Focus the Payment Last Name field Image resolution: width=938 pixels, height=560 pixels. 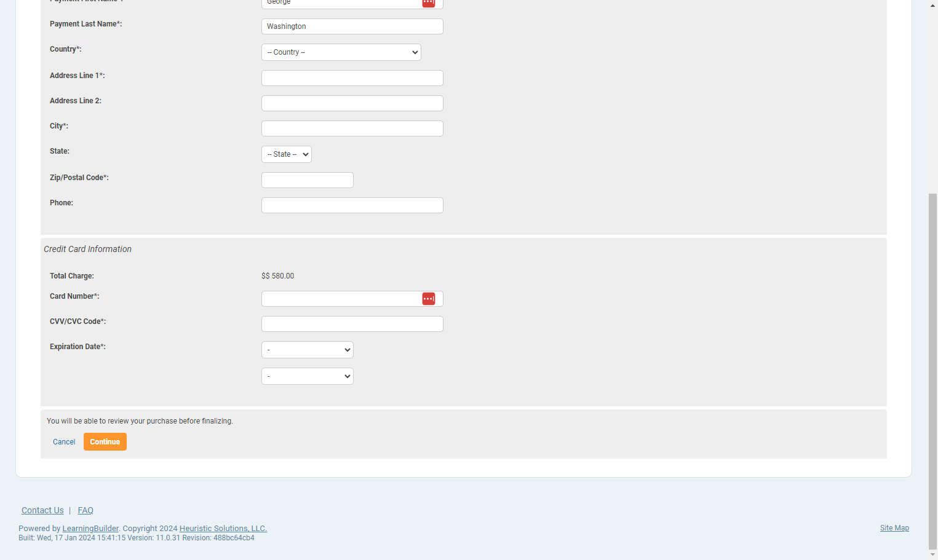352,26
